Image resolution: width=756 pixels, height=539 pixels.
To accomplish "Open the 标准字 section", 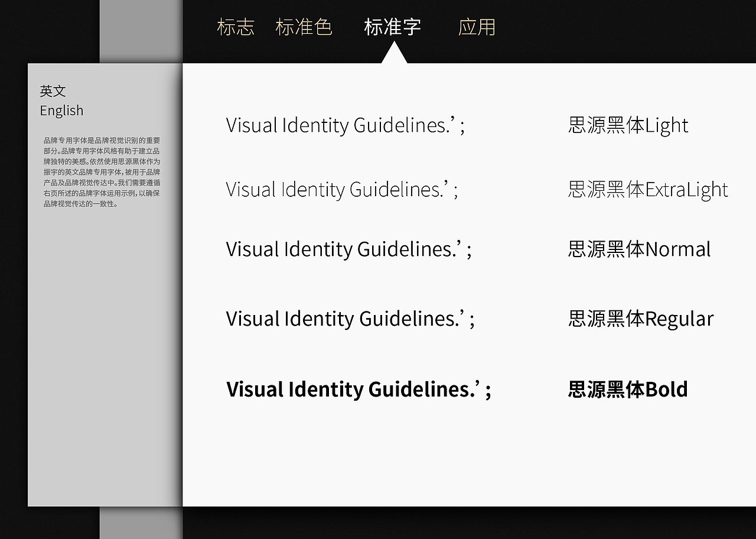I will 393,27.
